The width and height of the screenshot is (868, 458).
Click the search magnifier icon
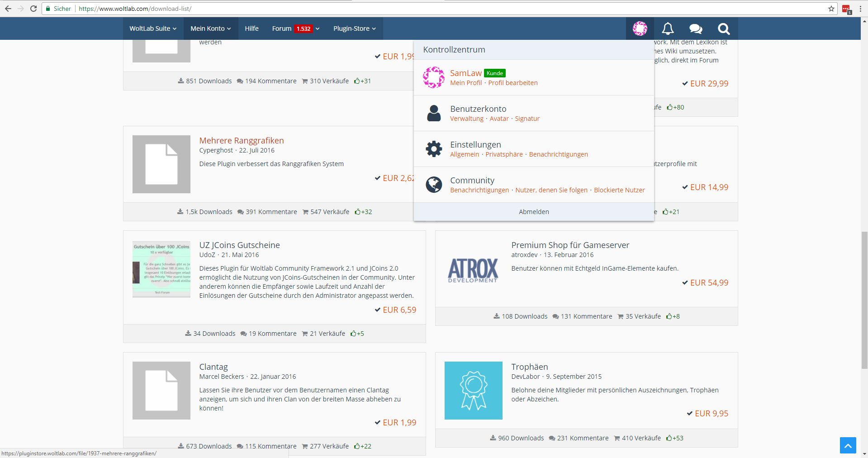pos(724,29)
